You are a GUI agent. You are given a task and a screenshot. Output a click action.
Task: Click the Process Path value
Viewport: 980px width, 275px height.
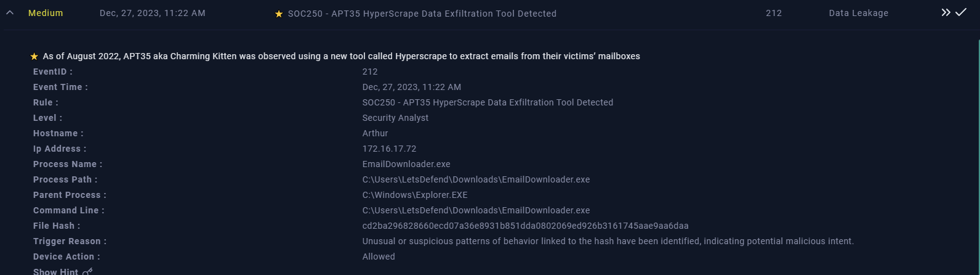tap(476, 179)
